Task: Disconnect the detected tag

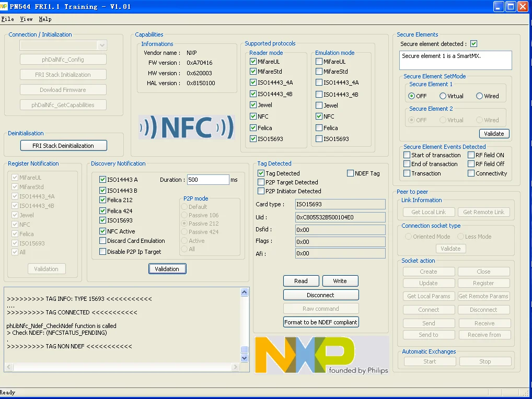Action: (x=321, y=295)
